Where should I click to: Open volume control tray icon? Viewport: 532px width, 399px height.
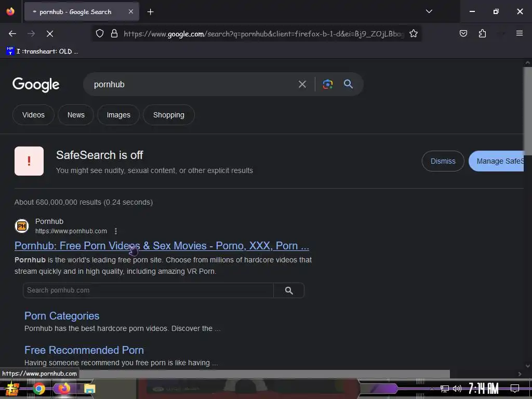[x=457, y=389]
